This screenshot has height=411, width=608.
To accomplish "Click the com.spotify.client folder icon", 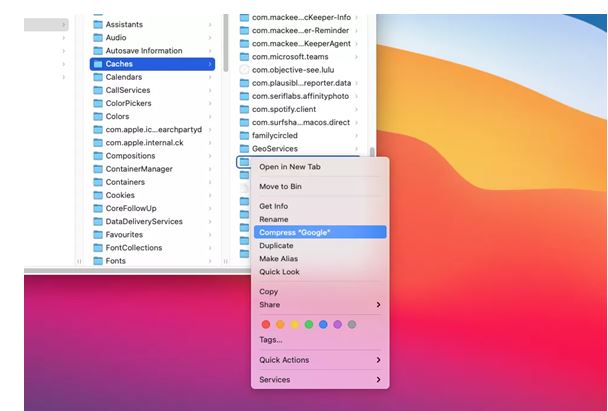I will click(244, 109).
